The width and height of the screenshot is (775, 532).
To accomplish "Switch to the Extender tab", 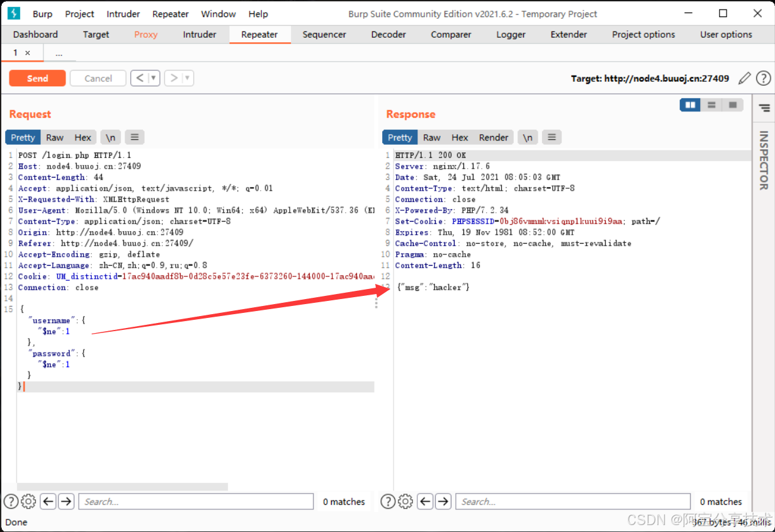I will point(569,35).
